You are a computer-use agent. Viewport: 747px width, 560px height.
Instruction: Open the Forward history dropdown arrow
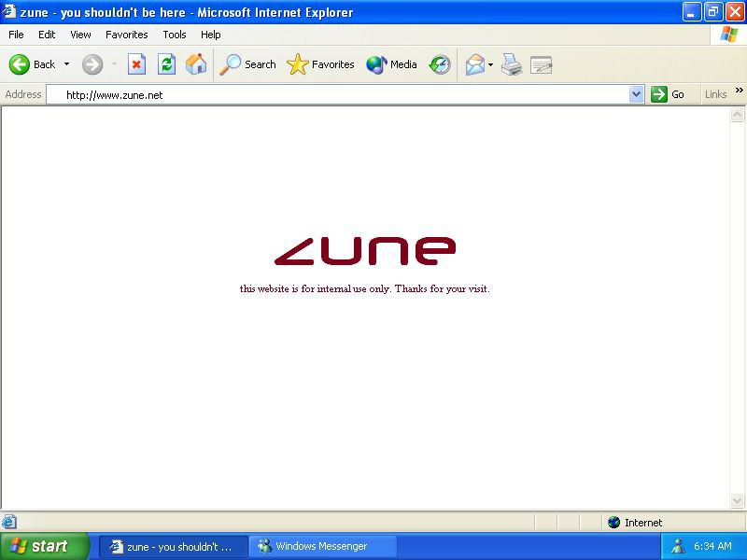point(114,64)
